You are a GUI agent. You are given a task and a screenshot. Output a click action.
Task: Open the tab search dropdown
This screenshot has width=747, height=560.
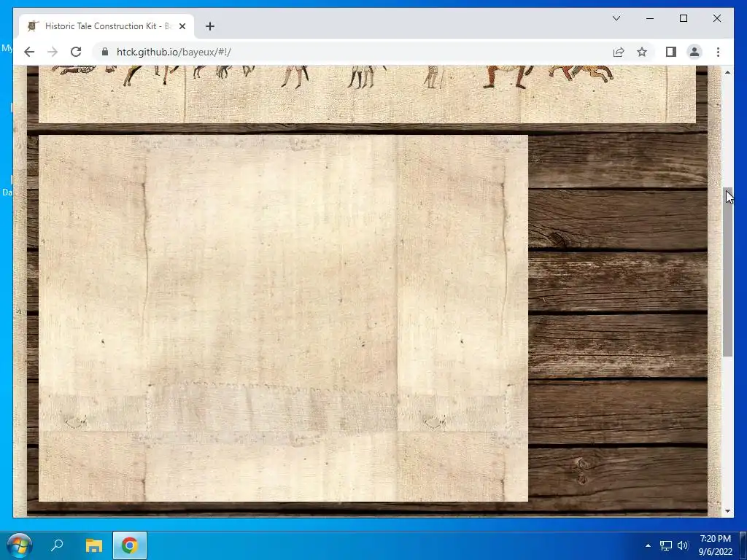click(616, 18)
